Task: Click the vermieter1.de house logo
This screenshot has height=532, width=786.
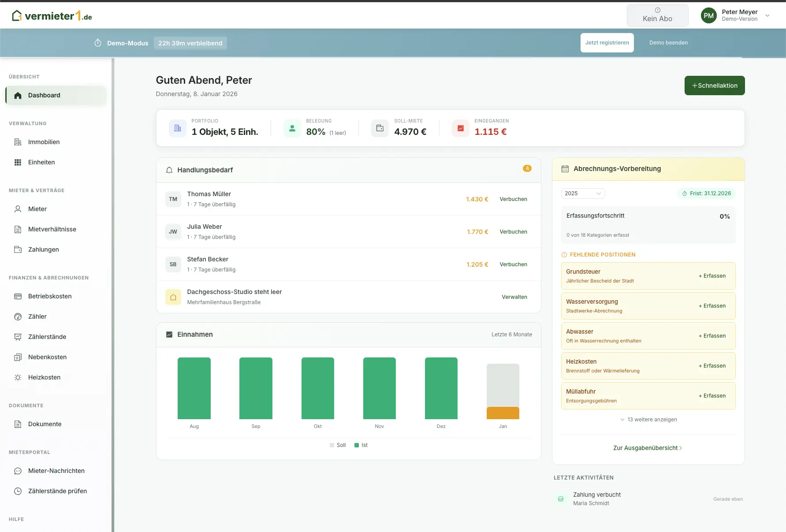Action: tap(17, 16)
